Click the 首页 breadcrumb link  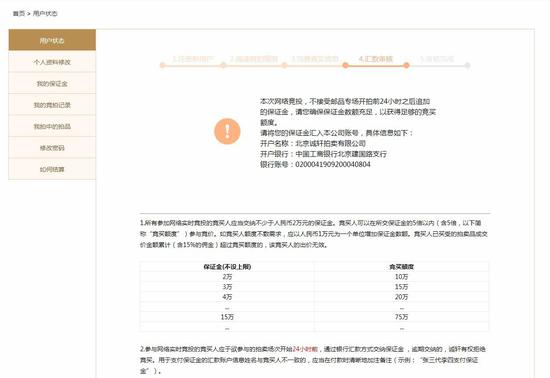pyautogui.click(x=19, y=14)
